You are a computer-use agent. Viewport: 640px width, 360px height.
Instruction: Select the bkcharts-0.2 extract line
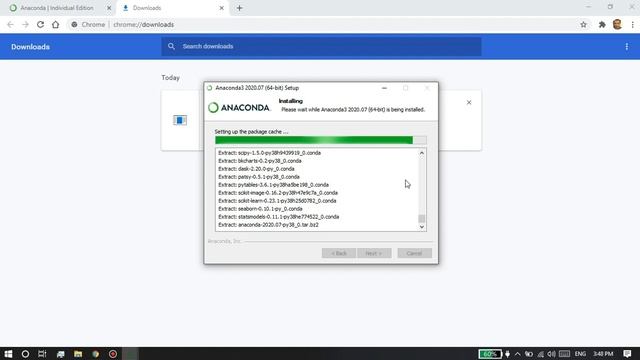(x=260, y=161)
